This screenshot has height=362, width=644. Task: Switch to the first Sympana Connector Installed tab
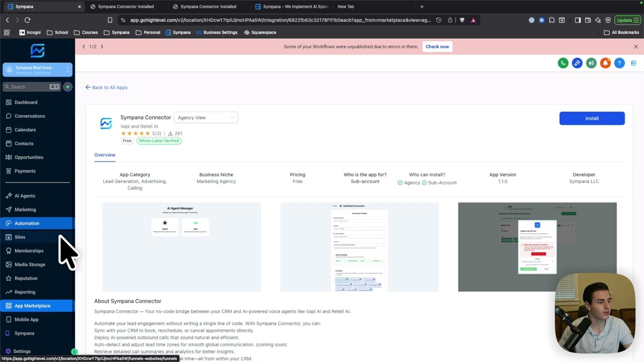[x=126, y=7]
